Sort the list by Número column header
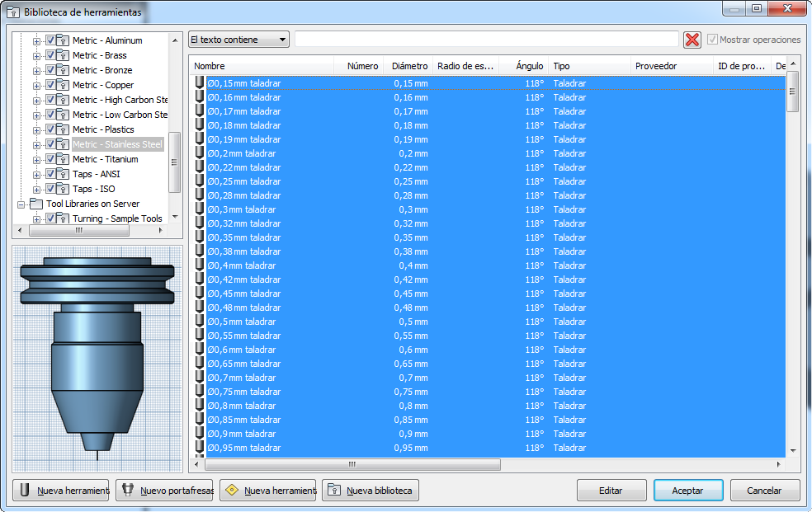 358,66
